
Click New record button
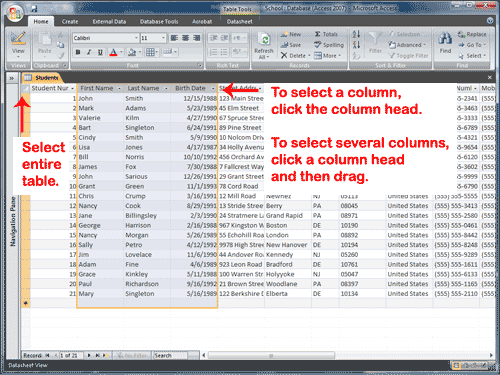point(291,34)
